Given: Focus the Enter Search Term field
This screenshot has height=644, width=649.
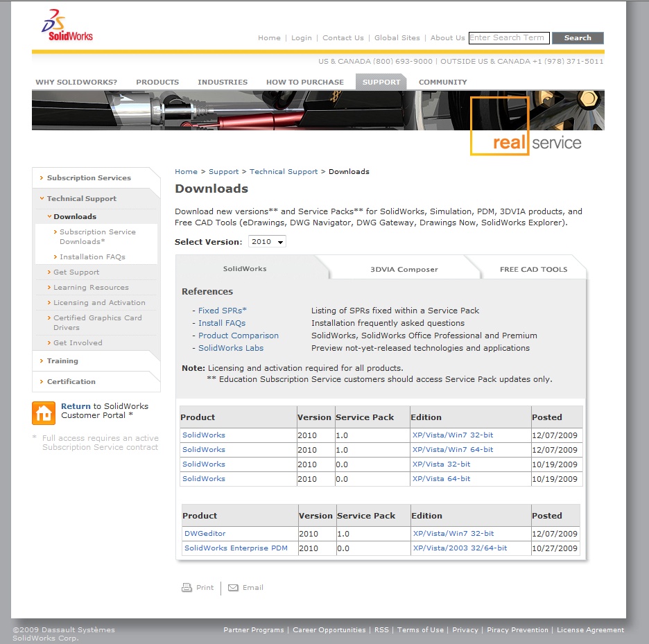Looking at the screenshot, I should tap(509, 37).
